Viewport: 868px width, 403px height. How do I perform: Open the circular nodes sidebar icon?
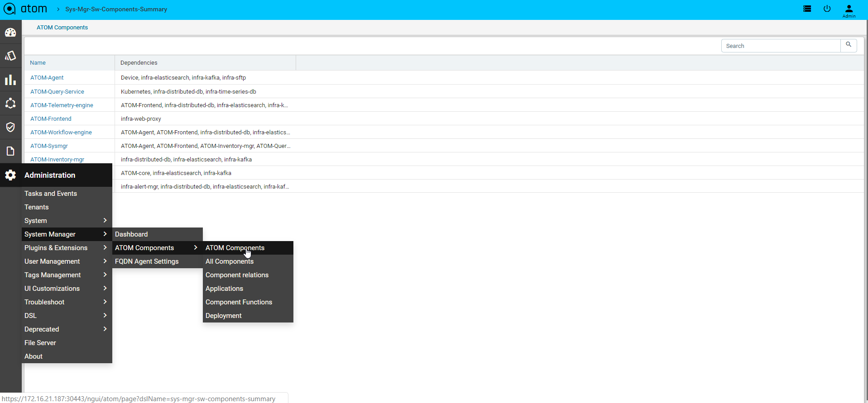(x=10, y=103)
